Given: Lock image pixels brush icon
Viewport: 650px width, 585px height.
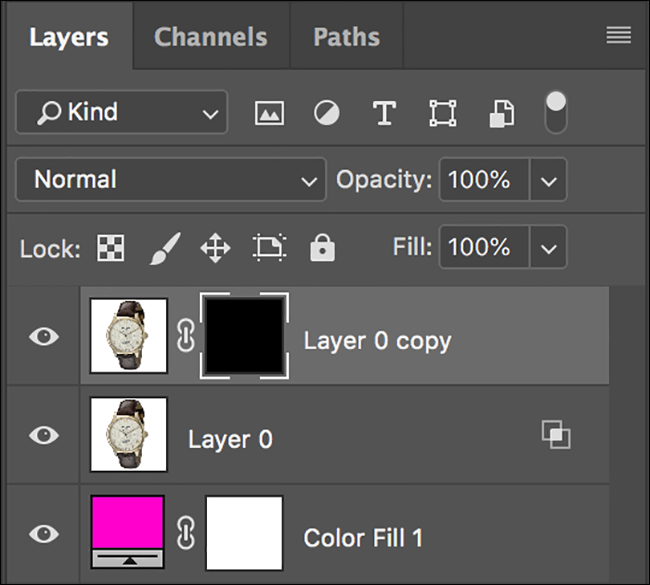Looking at the screenshot, I should (163, 248).
